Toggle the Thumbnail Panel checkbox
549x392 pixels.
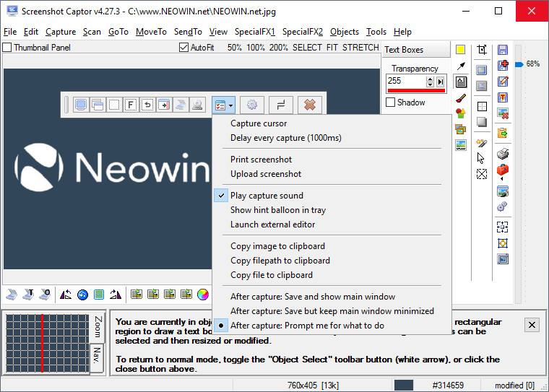pos(7,47)
